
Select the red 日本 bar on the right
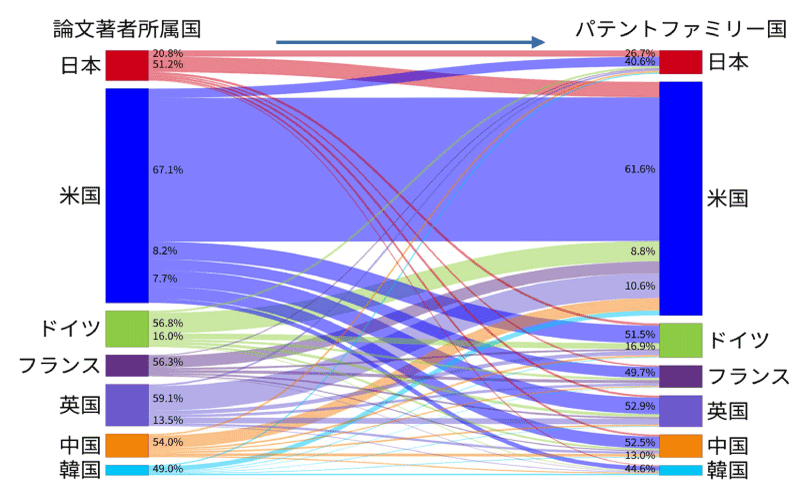coord(680,62)
